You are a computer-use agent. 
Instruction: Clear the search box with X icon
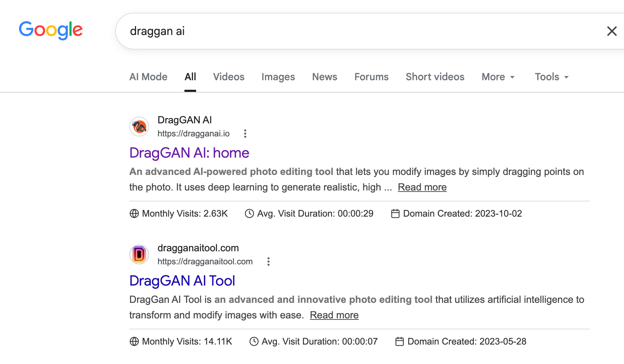612,31
